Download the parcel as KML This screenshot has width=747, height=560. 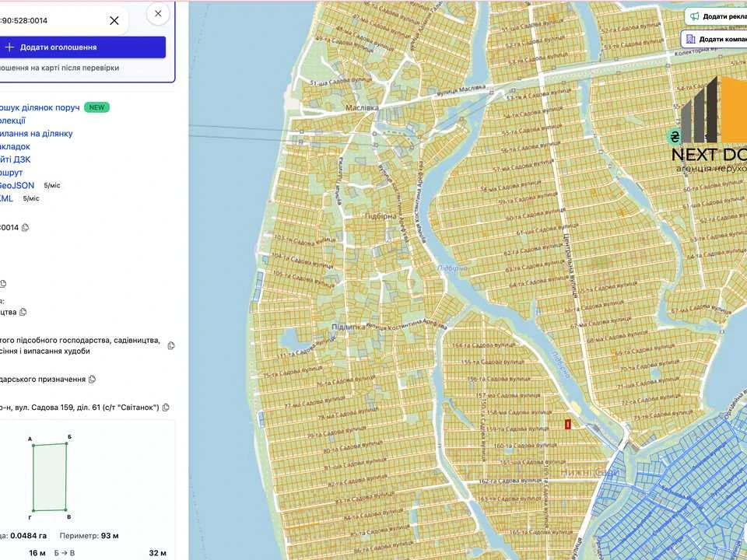[x=7, y=198]
